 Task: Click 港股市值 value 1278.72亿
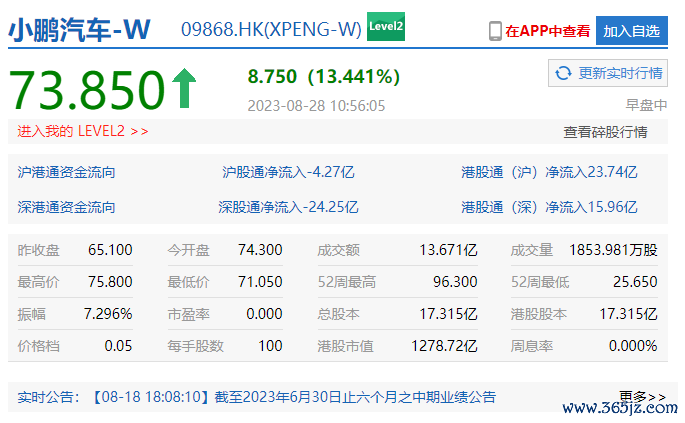point(444,346)
